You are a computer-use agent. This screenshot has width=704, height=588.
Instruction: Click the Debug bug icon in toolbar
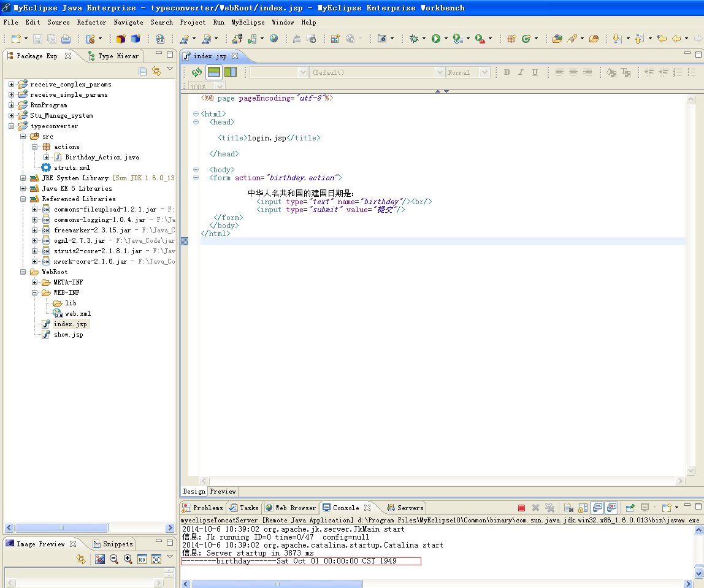pyautogui.click(x=414, y=39)
